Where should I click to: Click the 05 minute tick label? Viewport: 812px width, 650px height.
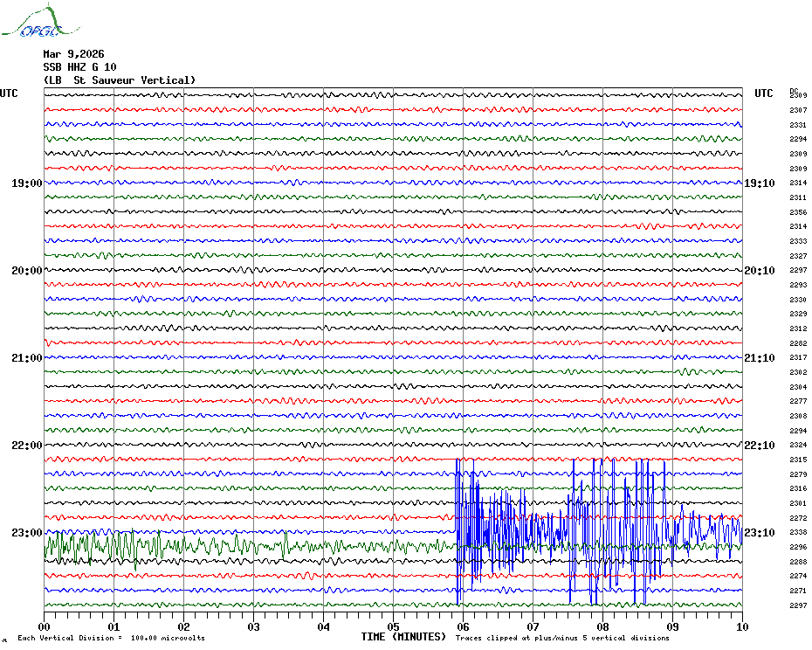pyautogui.click(x=393, y=626)
